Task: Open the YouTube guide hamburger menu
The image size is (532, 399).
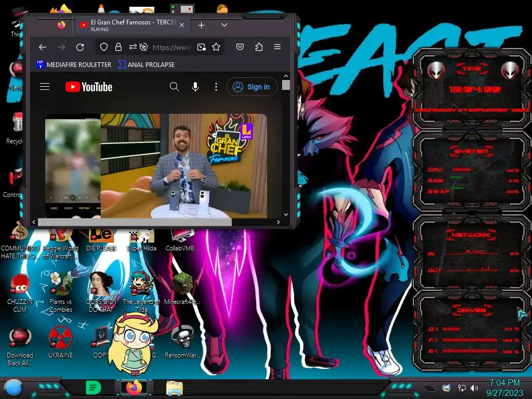Action: (x=45, y=87)
